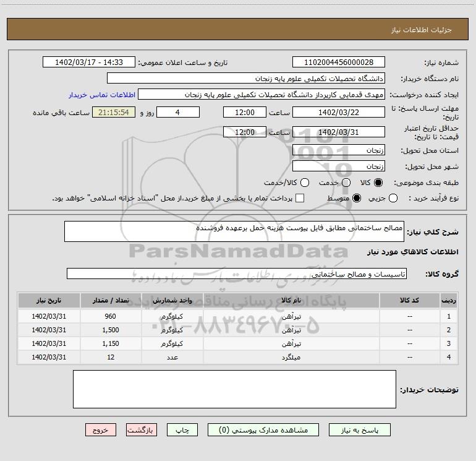Click the تاریخ نیاز column header
This screenshot has height=461, width=476.
pyautogui.click(x=49, y=301)
